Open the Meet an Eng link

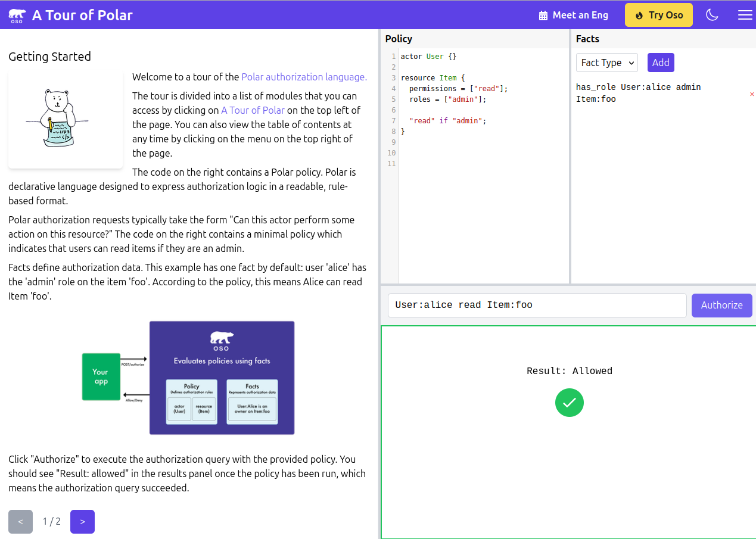(573, 15)
